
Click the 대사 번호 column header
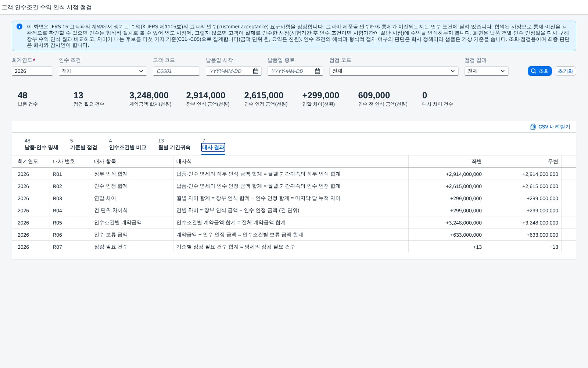[71, 161]
